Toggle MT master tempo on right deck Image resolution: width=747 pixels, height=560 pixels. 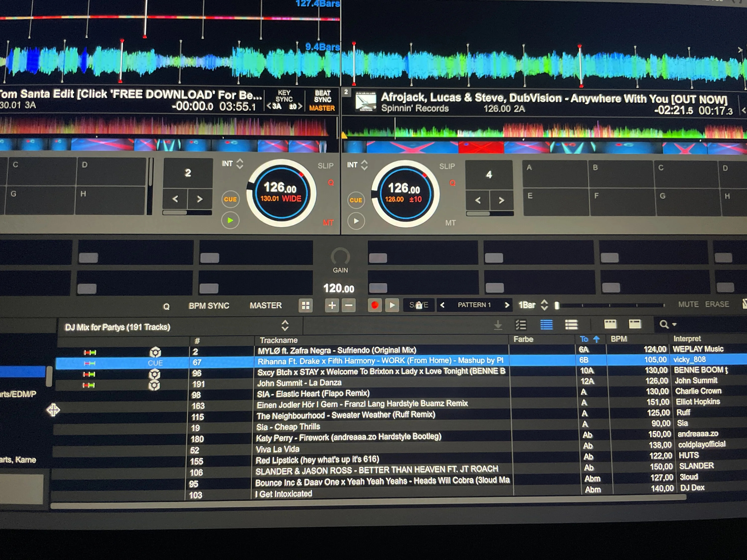(x=450, y=223)
